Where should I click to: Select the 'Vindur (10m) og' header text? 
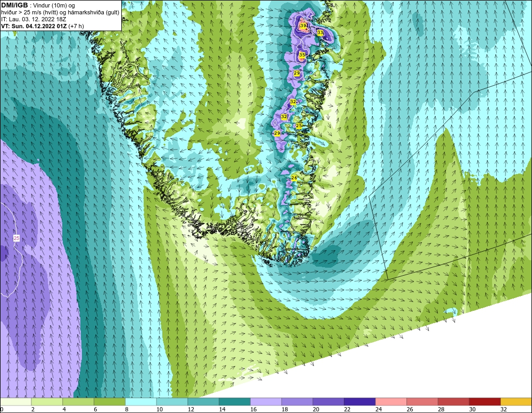[54, 5]
